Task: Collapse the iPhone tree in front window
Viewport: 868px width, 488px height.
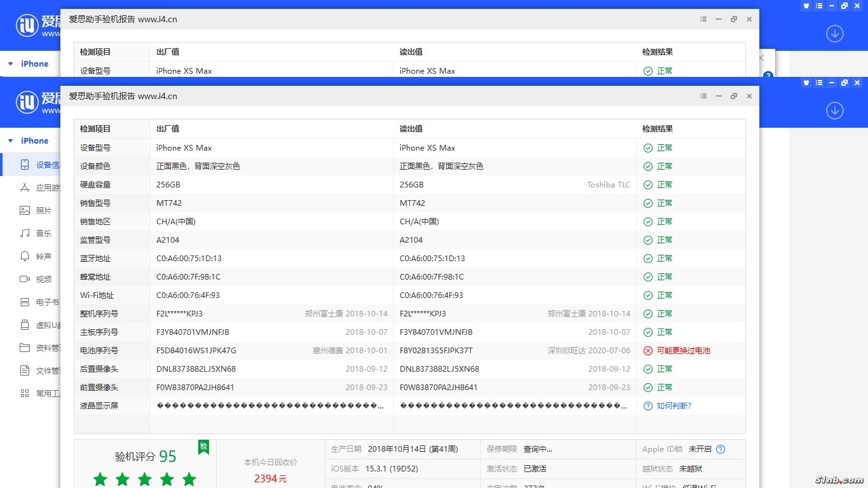Action: 11,140
